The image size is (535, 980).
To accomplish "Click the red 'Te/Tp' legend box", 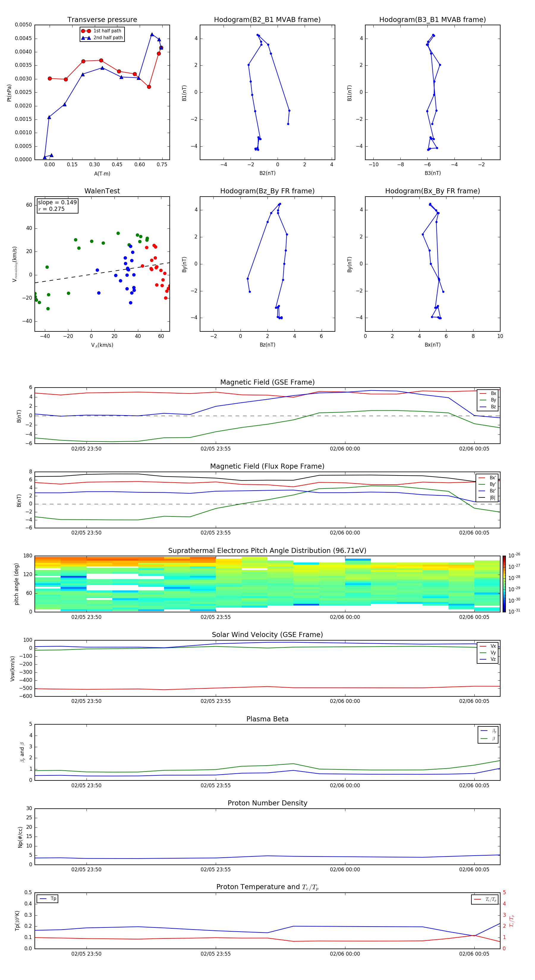I will tap(485, 899).
